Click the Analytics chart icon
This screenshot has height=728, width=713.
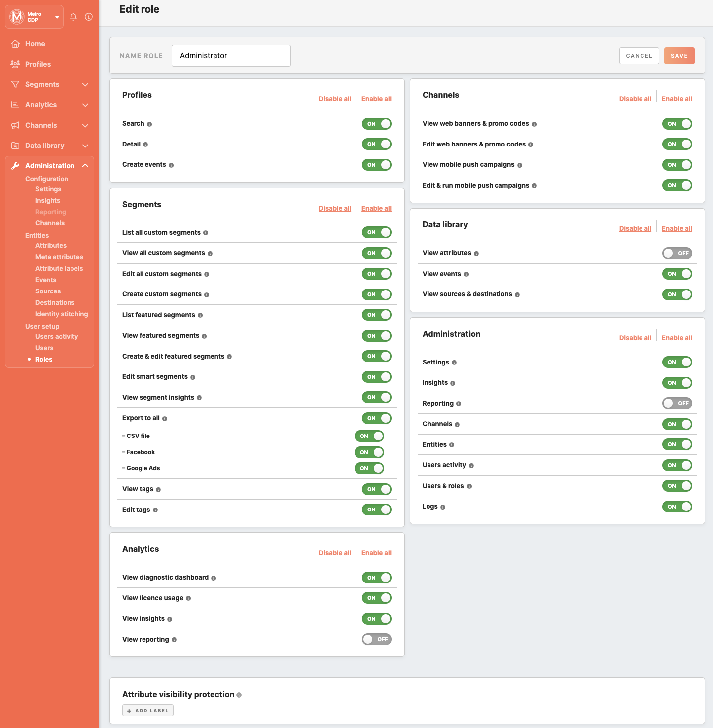15,105
